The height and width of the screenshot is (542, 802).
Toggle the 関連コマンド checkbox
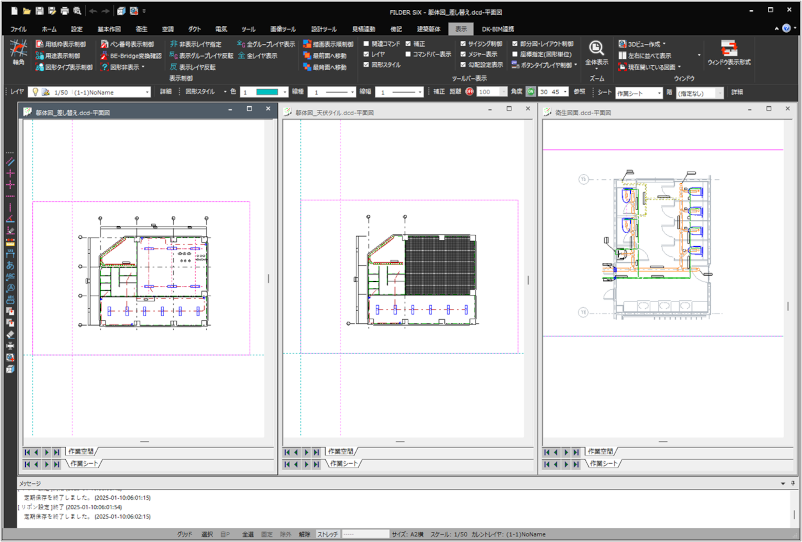(366, 45)
